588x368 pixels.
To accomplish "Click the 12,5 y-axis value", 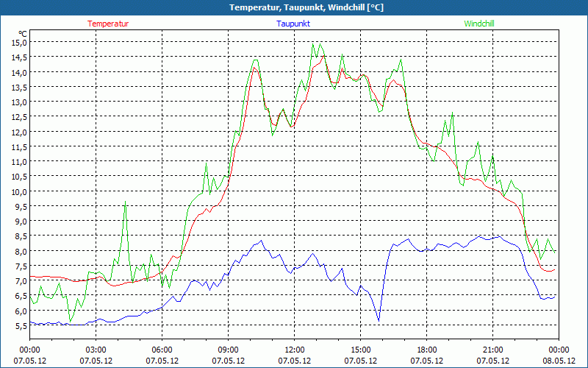I will [20, 117].
